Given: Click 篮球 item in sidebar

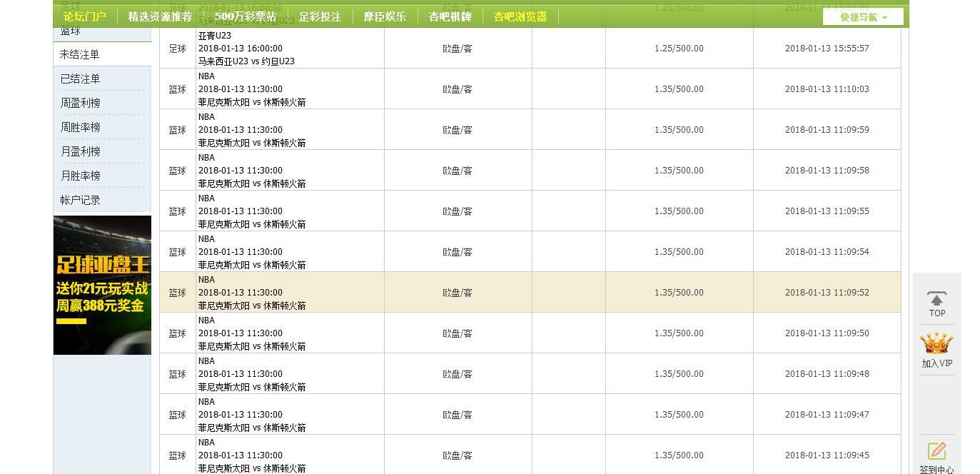Looking at the screenshot, I should 71,31.
